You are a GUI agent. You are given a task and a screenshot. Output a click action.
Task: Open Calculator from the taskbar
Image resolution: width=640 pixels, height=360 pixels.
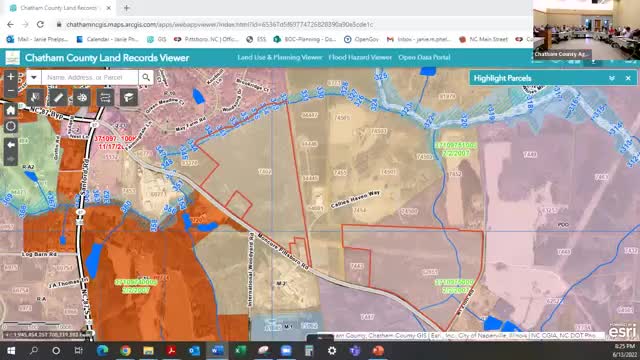pos(309,351)
